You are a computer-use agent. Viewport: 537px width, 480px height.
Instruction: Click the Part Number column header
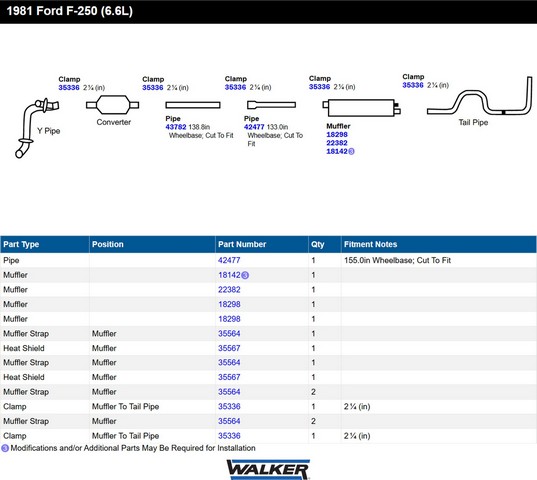click(x=262, y=244)
